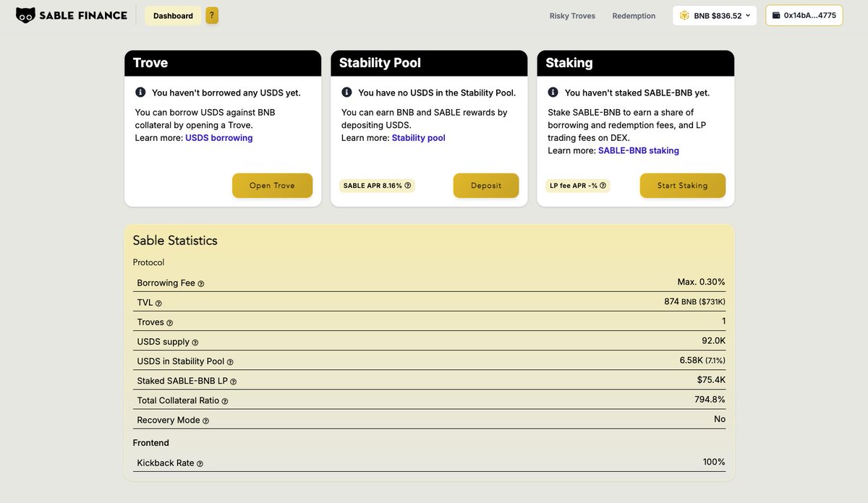Click the Open Trove button
This screenshot has width=868, height=503.
(272, 186)
